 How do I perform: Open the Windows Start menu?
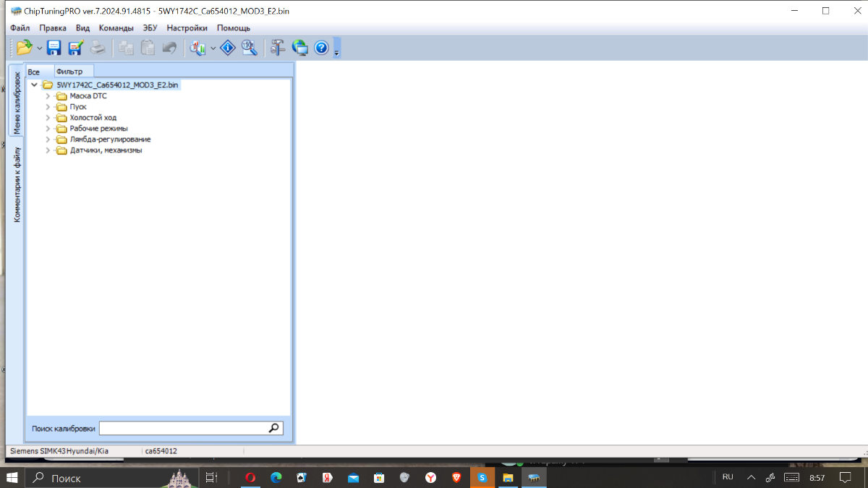[x=12, y=477]
